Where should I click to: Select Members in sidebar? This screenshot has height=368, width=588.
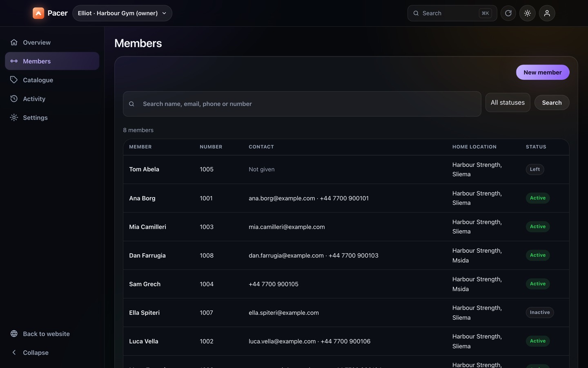tap(52, 61)
